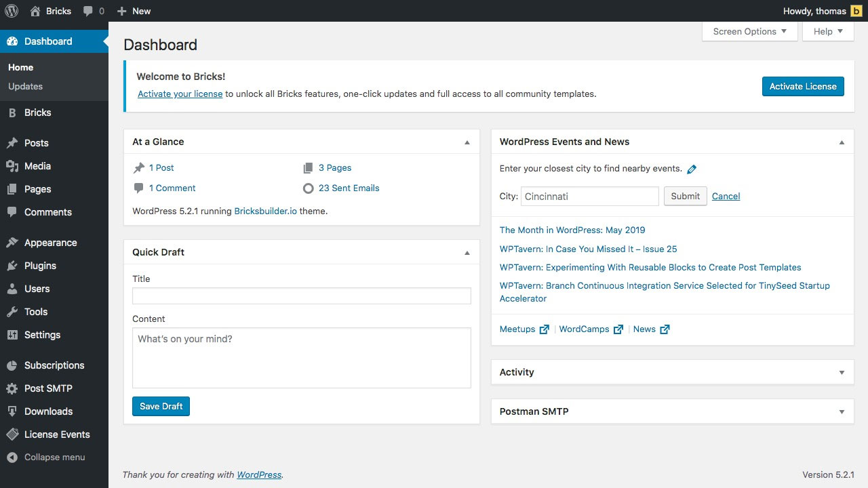
Task: Click the Appearance paintbrush icon in sidebar
Action: [x=12, y=243]
